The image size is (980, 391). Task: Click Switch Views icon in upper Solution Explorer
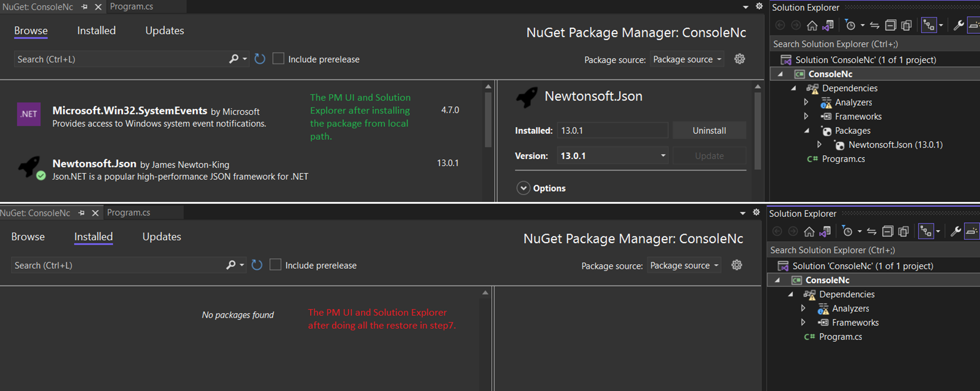tap(828, 25)
